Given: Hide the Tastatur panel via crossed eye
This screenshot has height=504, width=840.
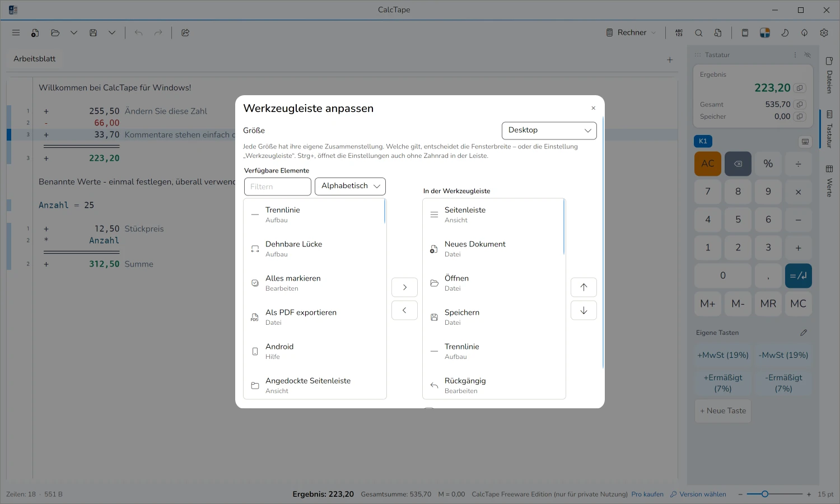Looking at the screenshot, I should point(808,55).
